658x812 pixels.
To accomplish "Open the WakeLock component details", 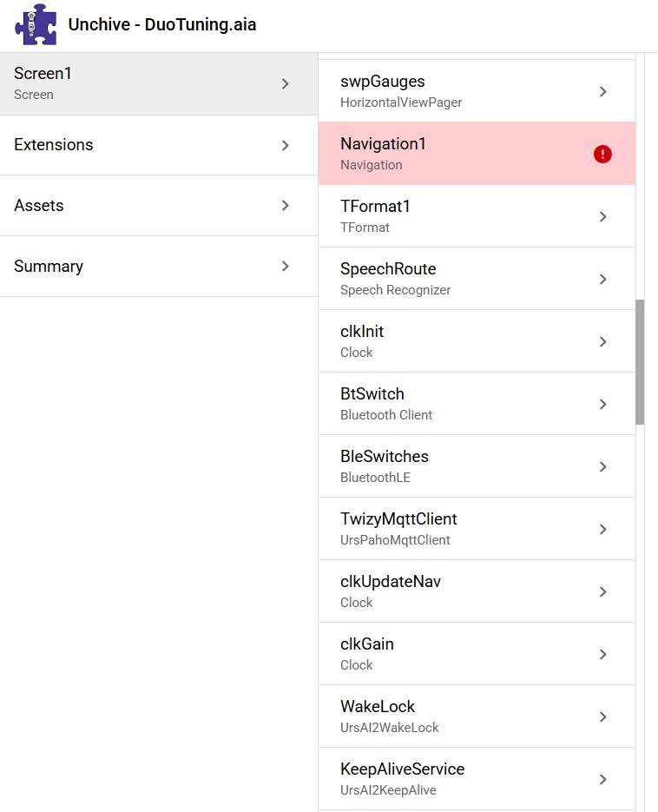I will tap(378, 716).
